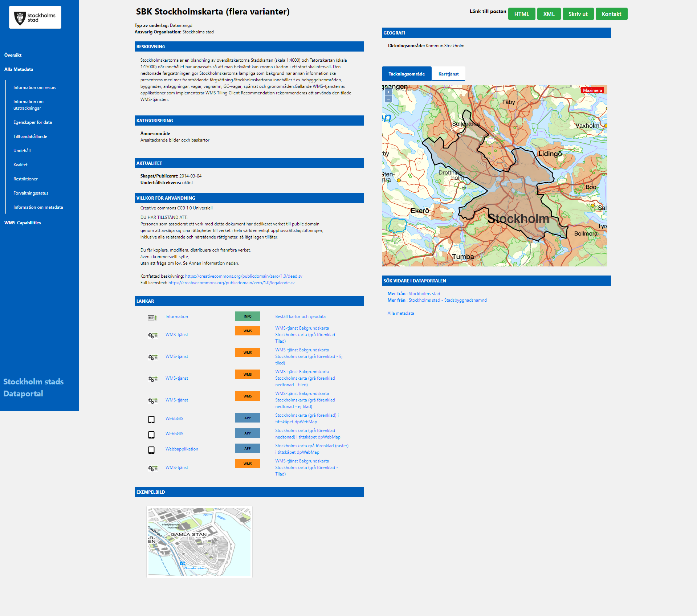
Task: Click WMS badge for nedtonad - ej tilad service
Action: 248,396
